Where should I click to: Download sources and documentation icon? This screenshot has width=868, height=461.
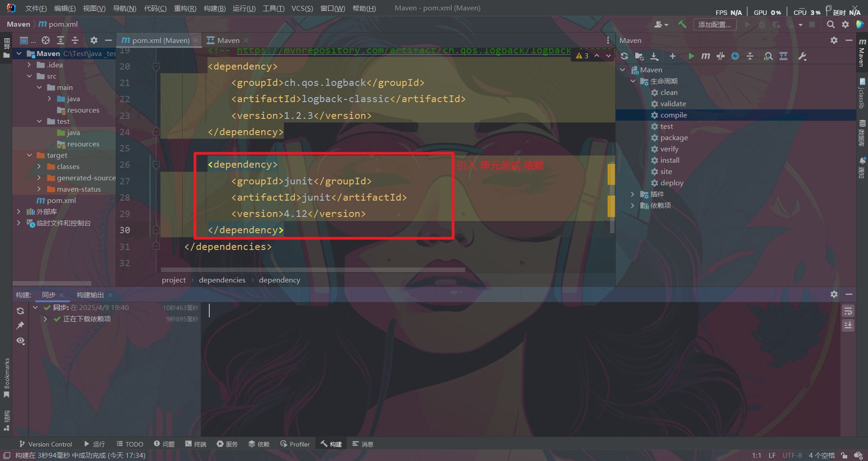pos(654,56)
